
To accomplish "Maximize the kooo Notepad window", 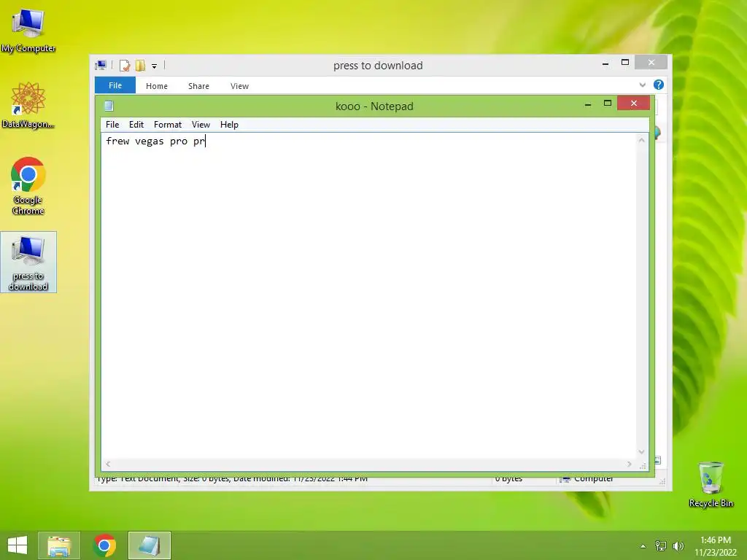I will (608, 104).
